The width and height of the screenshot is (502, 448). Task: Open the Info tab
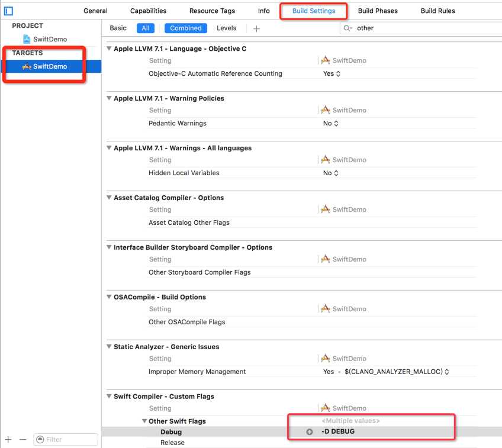264,11
